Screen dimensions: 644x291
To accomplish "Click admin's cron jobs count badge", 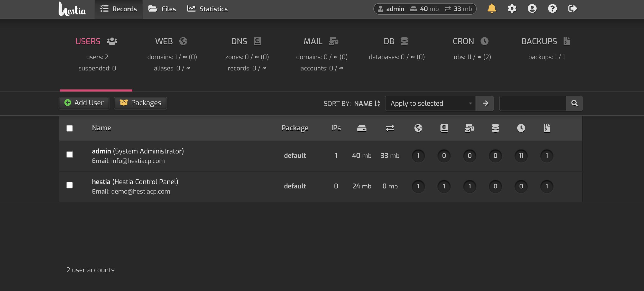I will coord(521,156).
